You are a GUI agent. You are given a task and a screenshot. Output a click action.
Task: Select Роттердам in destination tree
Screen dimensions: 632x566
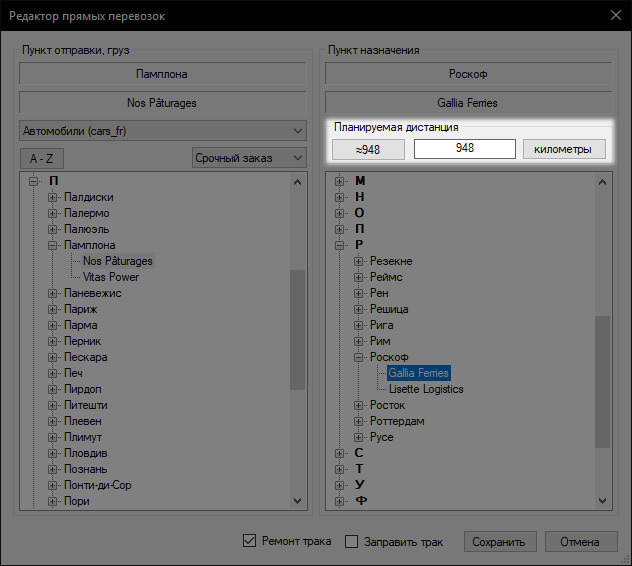click(397, 421)
